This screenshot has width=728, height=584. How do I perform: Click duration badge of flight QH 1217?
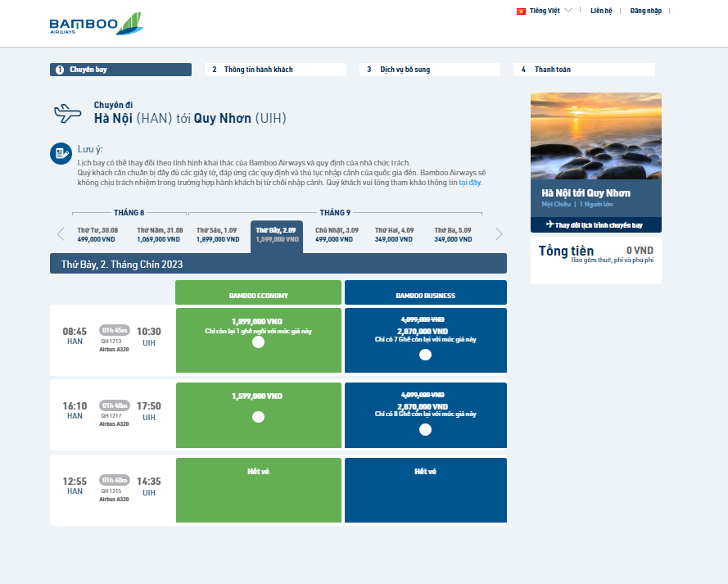click(115, 405)
